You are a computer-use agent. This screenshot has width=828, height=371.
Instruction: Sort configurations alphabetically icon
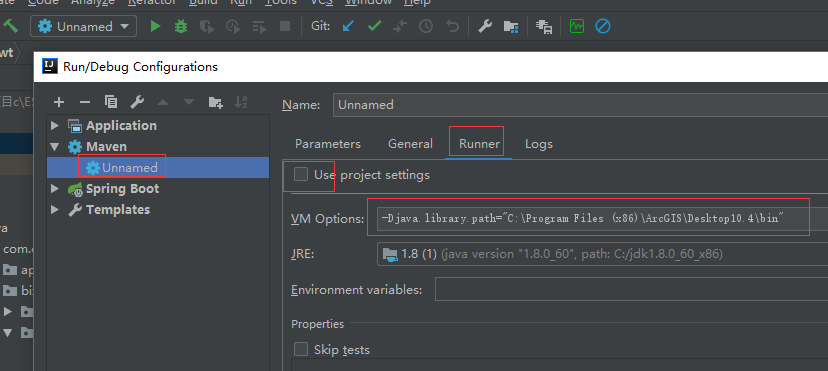[241, 102]
